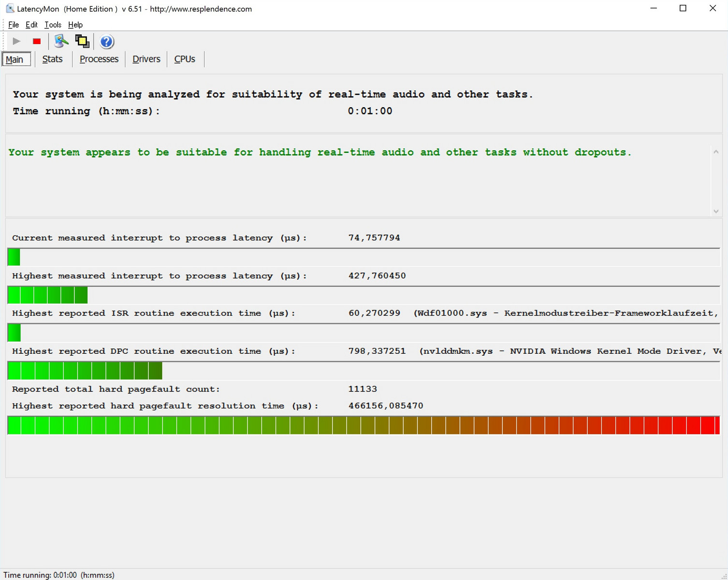Viewport: 728px width, 580px height.
Task: Click the highest DPC routine execution bar
Action: click(364, 370)
